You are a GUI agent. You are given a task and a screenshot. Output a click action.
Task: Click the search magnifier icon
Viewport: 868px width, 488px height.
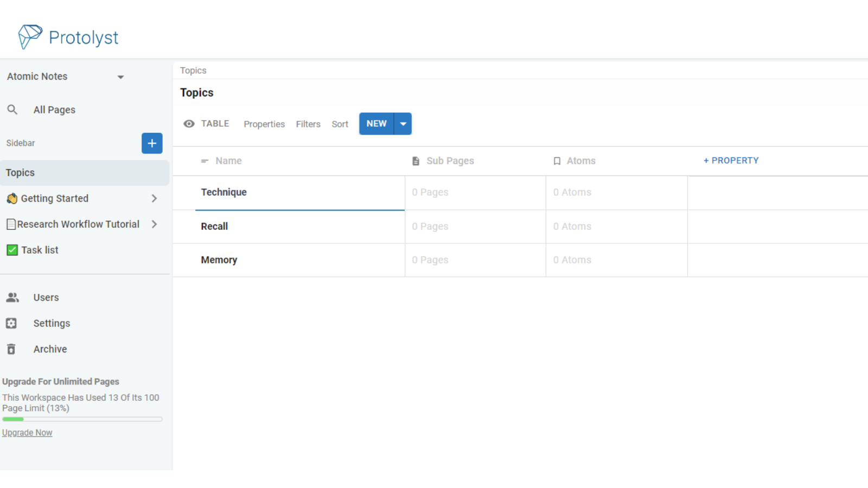tap(12, 110)
